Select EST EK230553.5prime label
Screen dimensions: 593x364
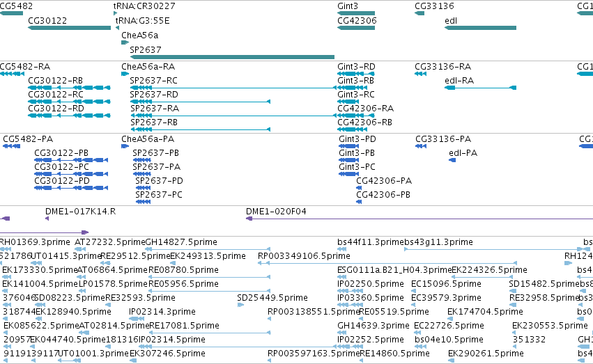point(550,326)
